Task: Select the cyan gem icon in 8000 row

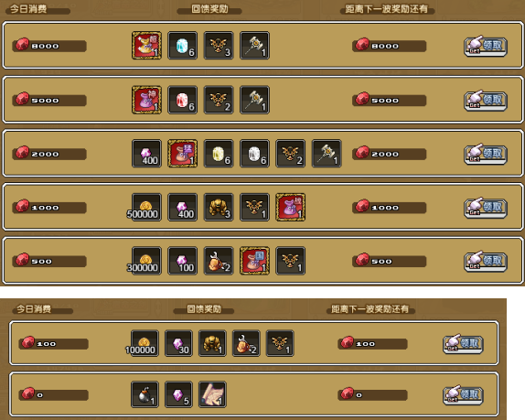Action: point(183,46)
